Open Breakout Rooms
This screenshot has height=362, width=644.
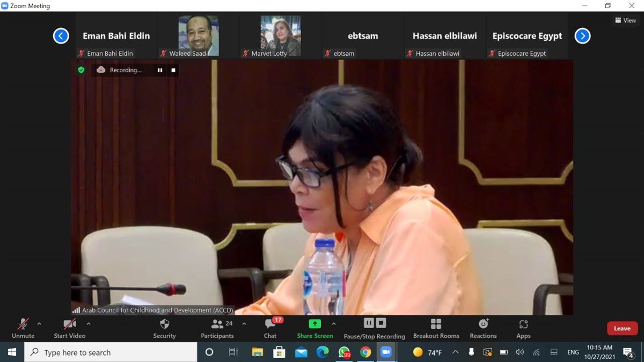pyautogui.click(x=436, y=324)
